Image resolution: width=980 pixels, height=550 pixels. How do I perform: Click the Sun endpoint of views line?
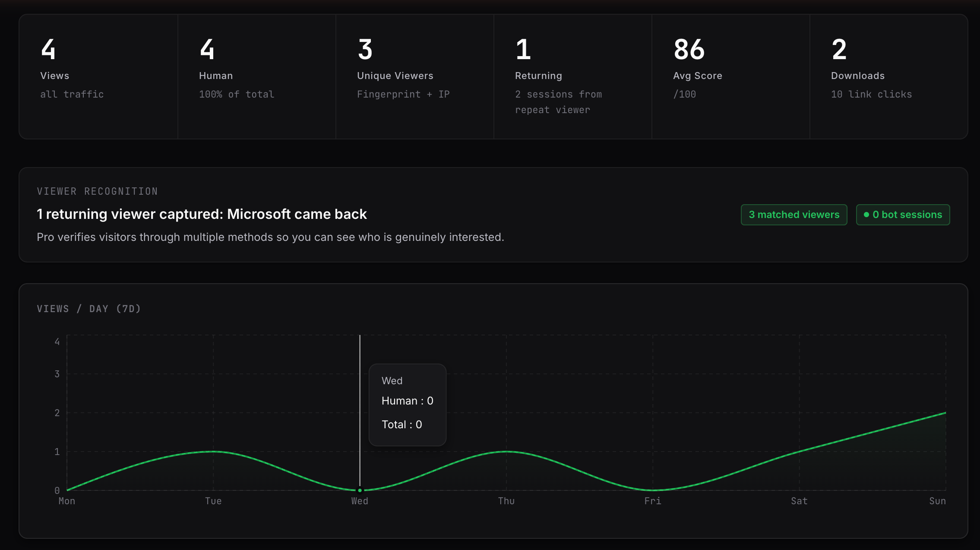tap(945, 413)
